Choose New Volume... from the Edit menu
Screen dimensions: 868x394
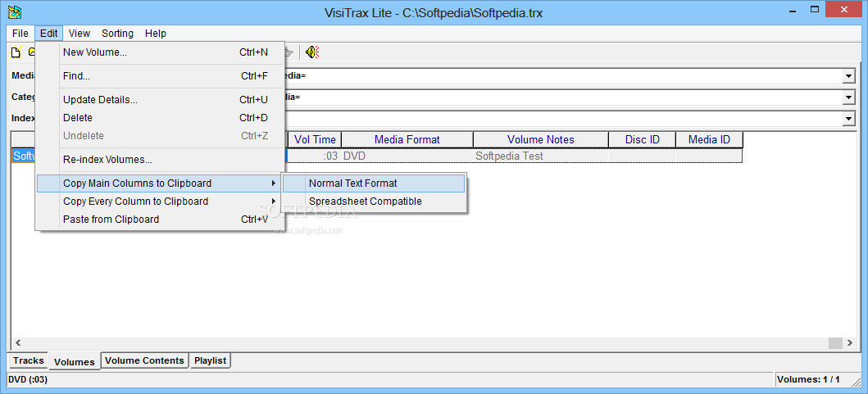tap(160, 52)
